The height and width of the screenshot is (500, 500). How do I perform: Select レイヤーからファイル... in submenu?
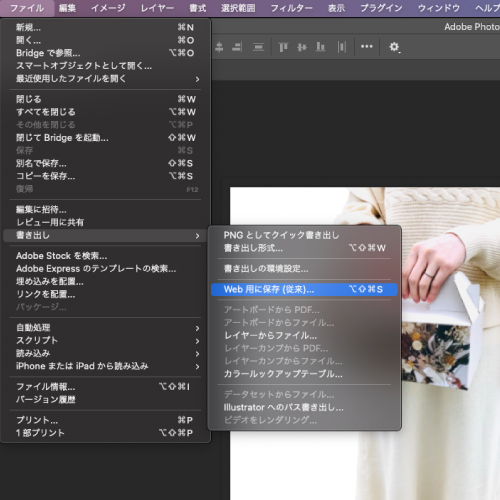pos(304,335)
